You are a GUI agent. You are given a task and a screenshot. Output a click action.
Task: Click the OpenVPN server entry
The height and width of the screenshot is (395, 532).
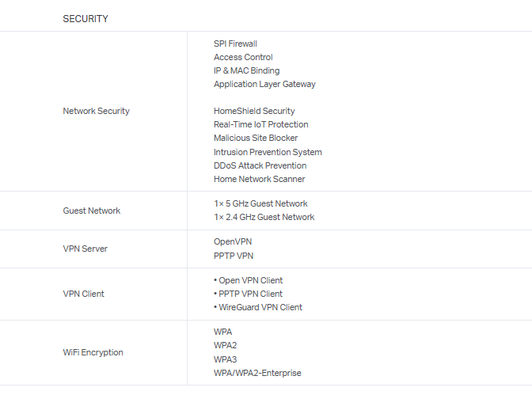click(x=233, y=241)
